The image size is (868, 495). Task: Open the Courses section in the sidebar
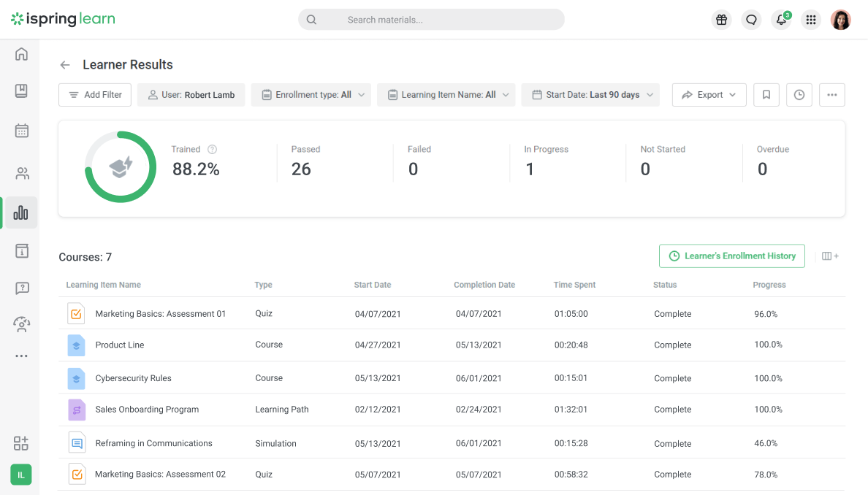coord(20,91)
